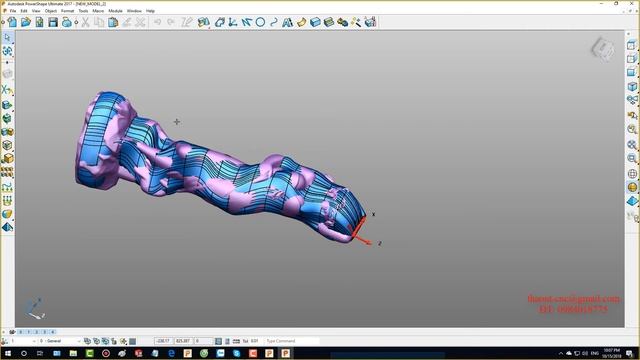The image size is (640, 360).
Task: Open the Module menu
Action: coord(116,11)
